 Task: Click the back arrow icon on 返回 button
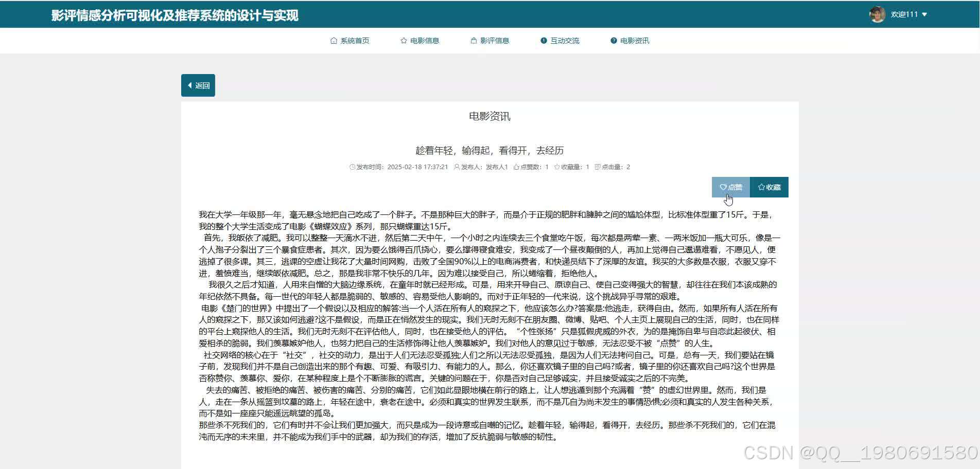190,85
